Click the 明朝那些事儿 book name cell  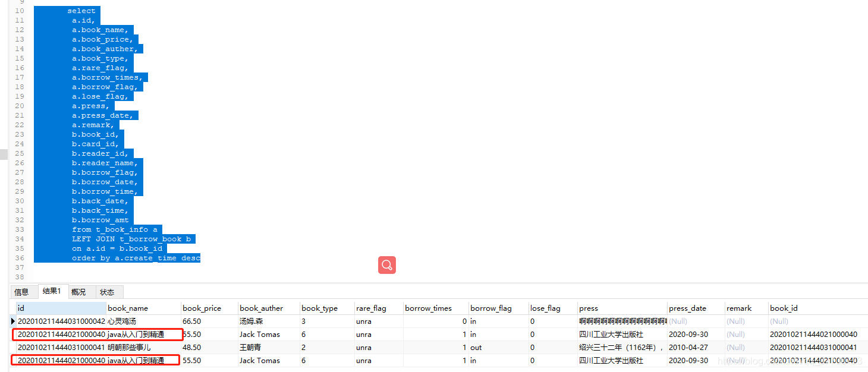pyautogui.click(x=144, y=348)
